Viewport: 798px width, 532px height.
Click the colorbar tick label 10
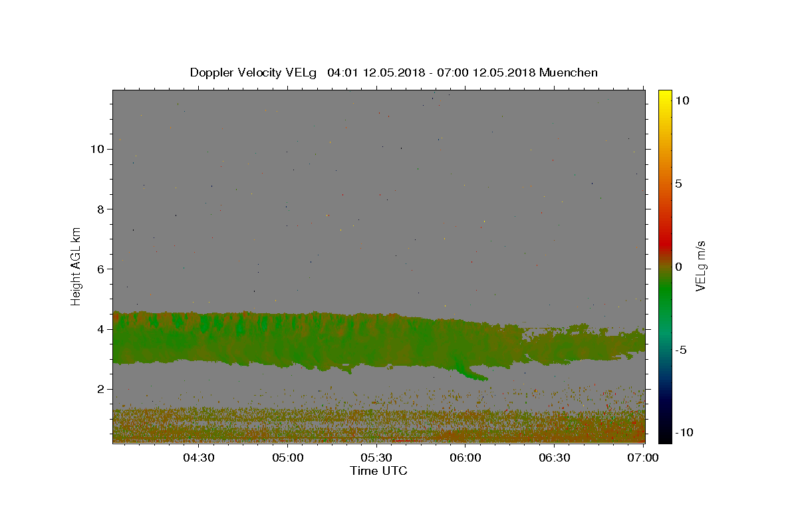(x=682, y=100)
